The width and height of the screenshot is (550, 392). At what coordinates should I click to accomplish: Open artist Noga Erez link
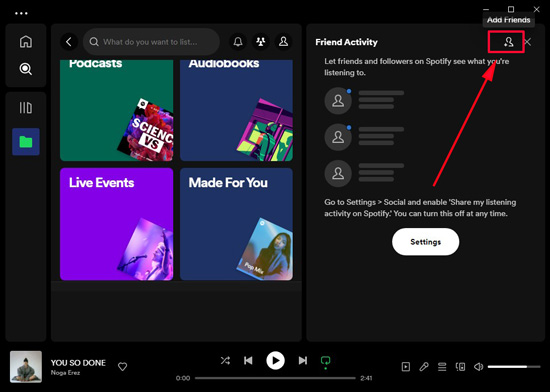pos(65,373)
